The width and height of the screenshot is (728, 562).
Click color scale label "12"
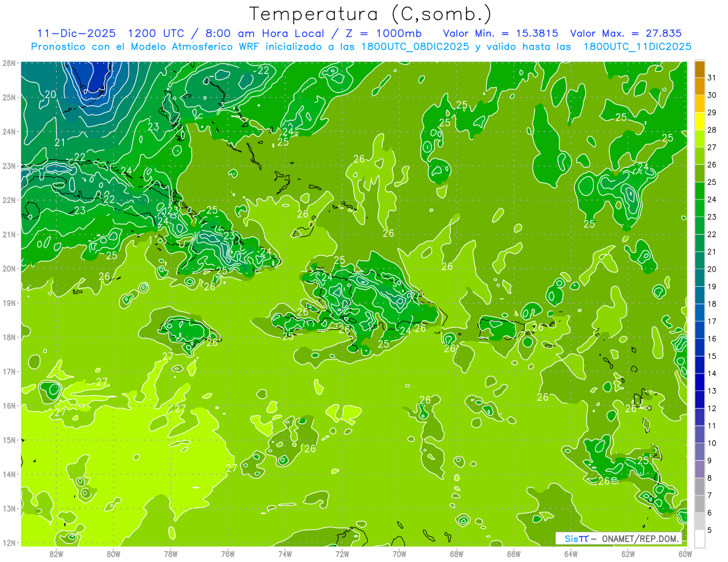[x=712, y=408]
